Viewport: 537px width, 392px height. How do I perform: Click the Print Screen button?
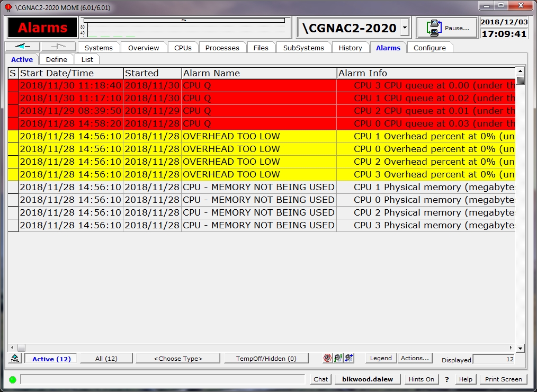pyautogui.click(x=503, y=379)
